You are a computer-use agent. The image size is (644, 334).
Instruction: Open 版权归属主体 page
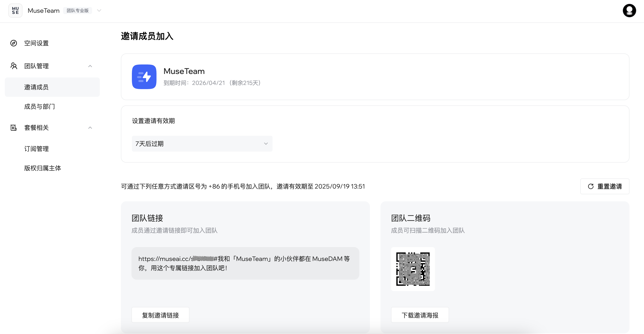(42, 168)
